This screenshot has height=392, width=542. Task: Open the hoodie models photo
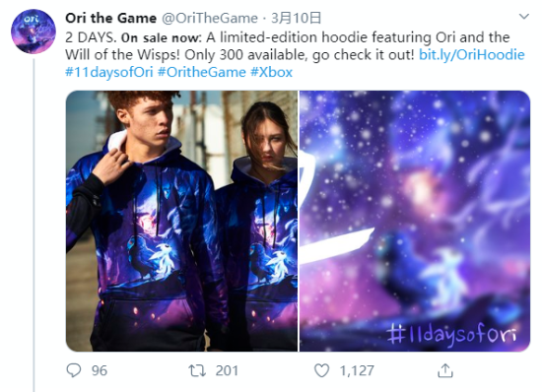(182, 221)
